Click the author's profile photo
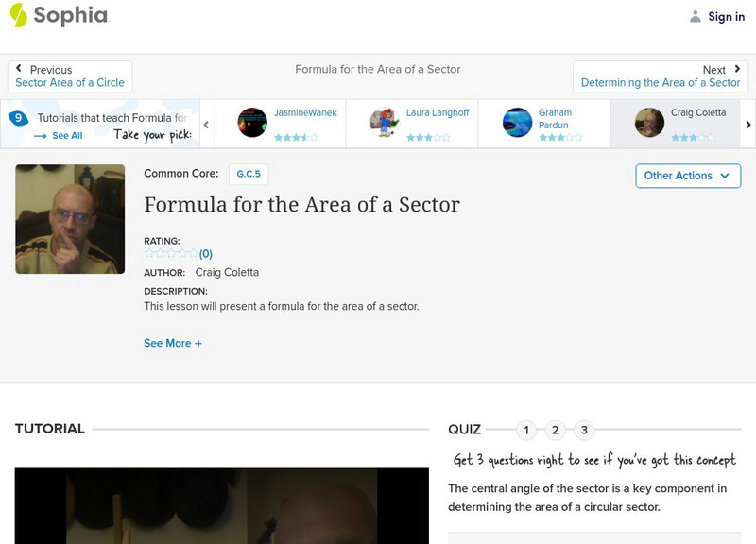 tap(70, 219)
